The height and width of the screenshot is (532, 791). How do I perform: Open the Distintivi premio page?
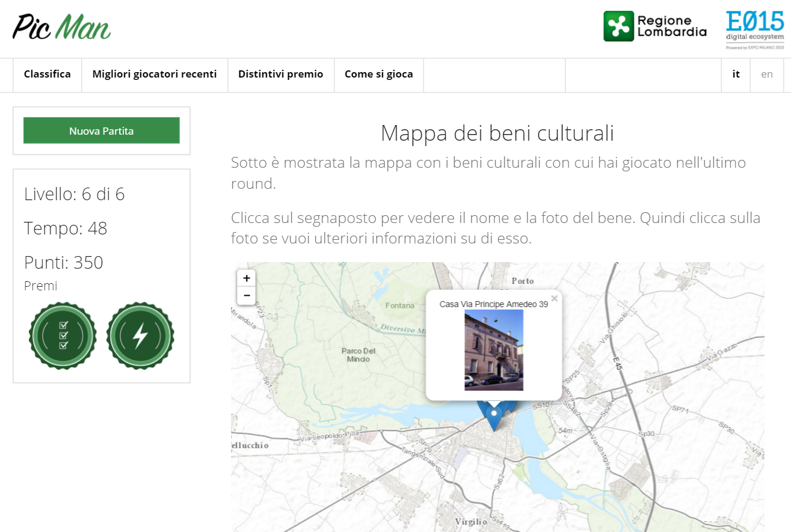point(280,75)
